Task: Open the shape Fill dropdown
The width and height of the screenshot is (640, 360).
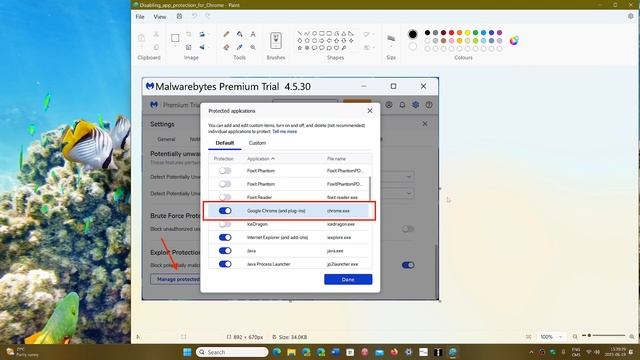Action: (x=369, y=47)
